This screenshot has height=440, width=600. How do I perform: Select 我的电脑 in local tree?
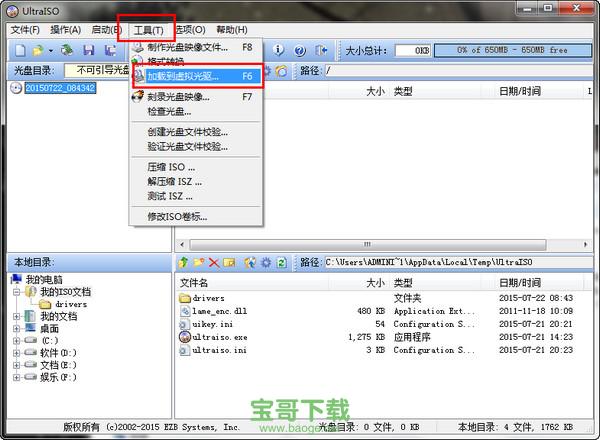coord(44,279)
